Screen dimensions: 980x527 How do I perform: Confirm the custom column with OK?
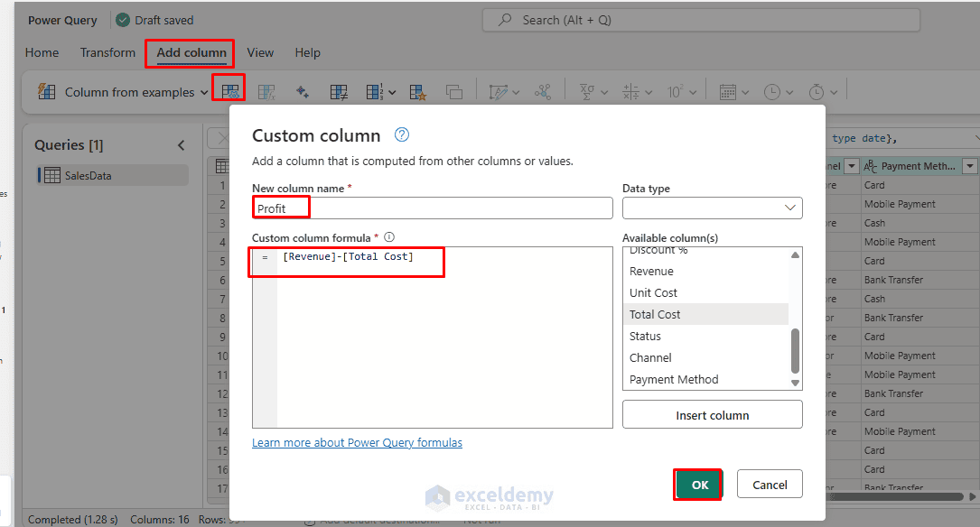click(x=699, y=485)
